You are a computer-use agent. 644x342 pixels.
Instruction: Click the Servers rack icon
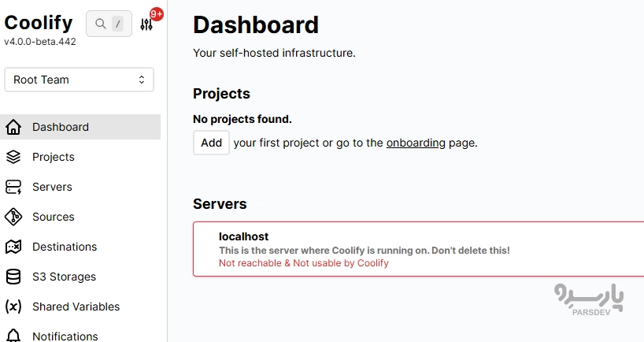(x=13, y=187)
